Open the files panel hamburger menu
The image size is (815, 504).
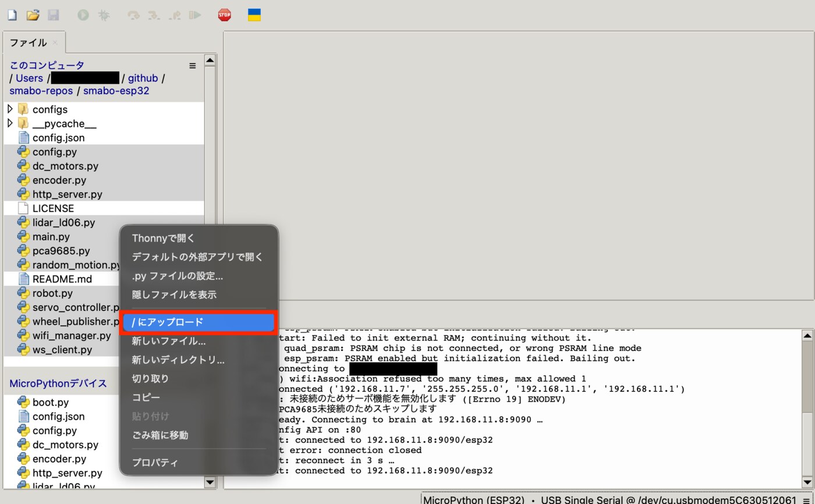pos(193,66)
